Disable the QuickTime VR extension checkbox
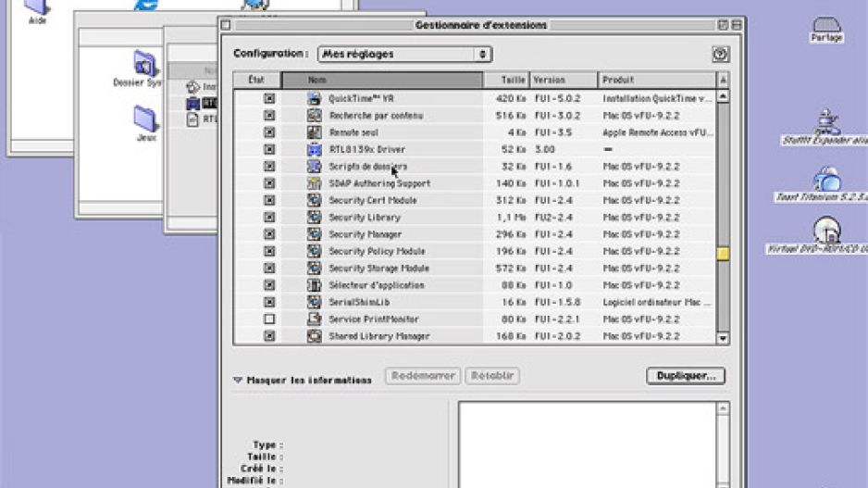 269,98
